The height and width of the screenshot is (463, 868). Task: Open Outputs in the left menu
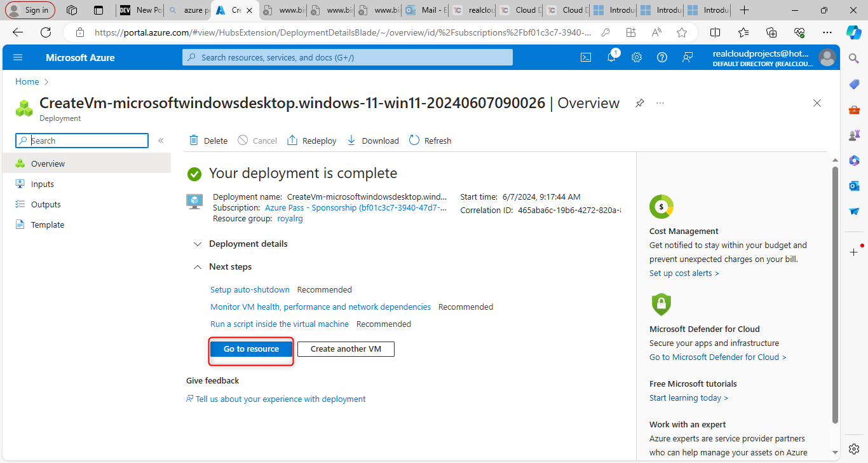coord(86,204)
